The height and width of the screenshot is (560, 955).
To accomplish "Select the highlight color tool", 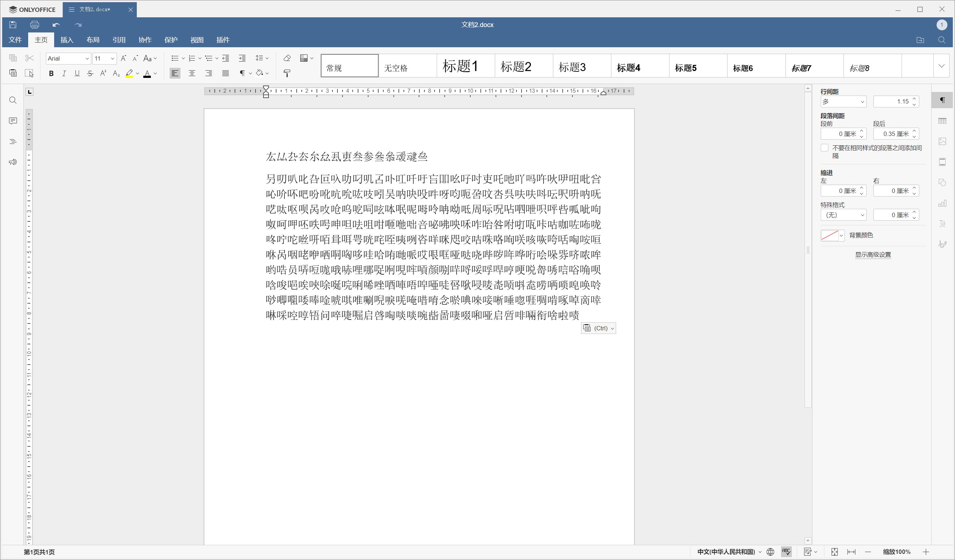I will [129, 73].
